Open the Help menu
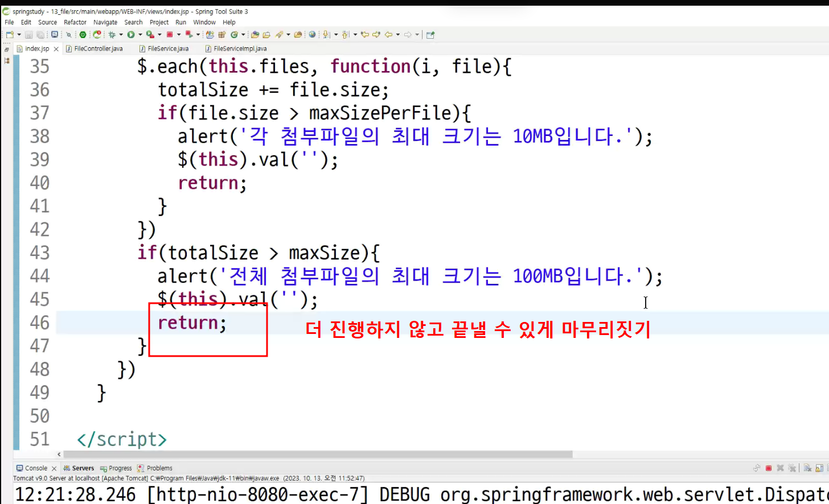829x504 pixels. (229, 22)
